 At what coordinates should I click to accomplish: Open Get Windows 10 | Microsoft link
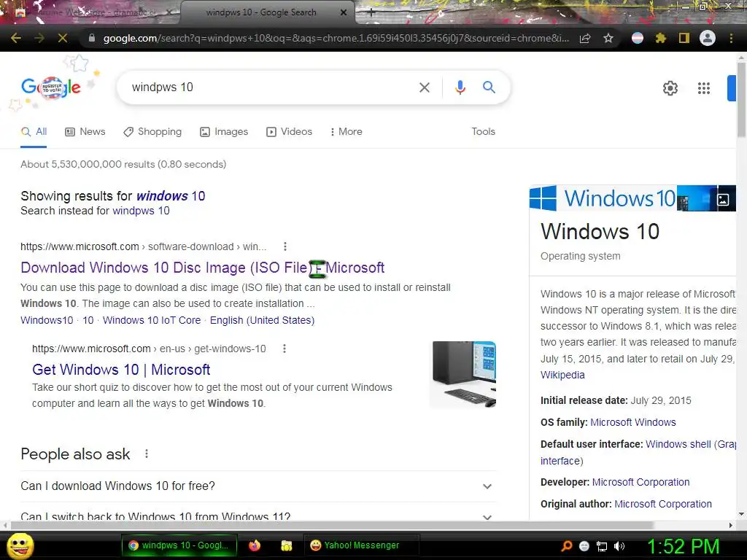pos(121,370)
